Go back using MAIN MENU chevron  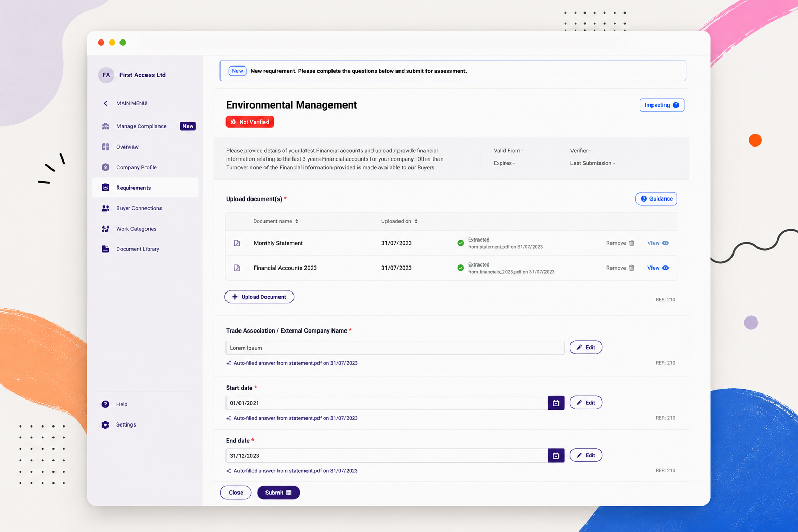[105, 103]
